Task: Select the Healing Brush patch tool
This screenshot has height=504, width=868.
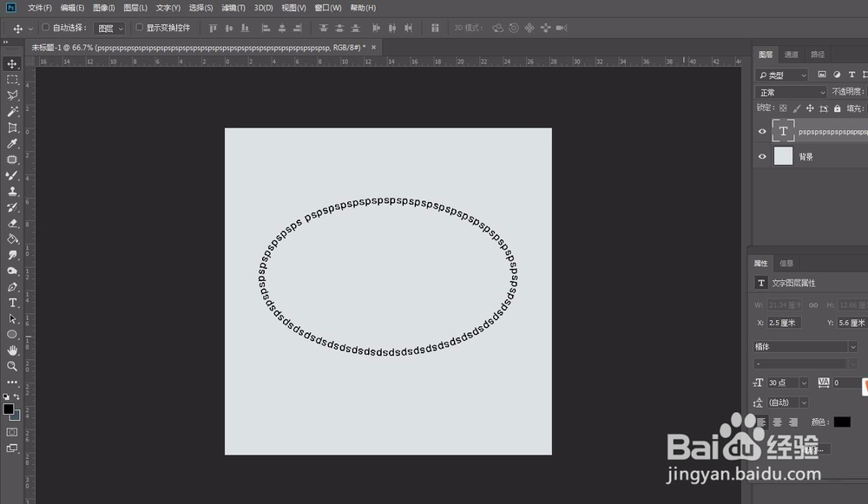Action: tap(12, 160)
